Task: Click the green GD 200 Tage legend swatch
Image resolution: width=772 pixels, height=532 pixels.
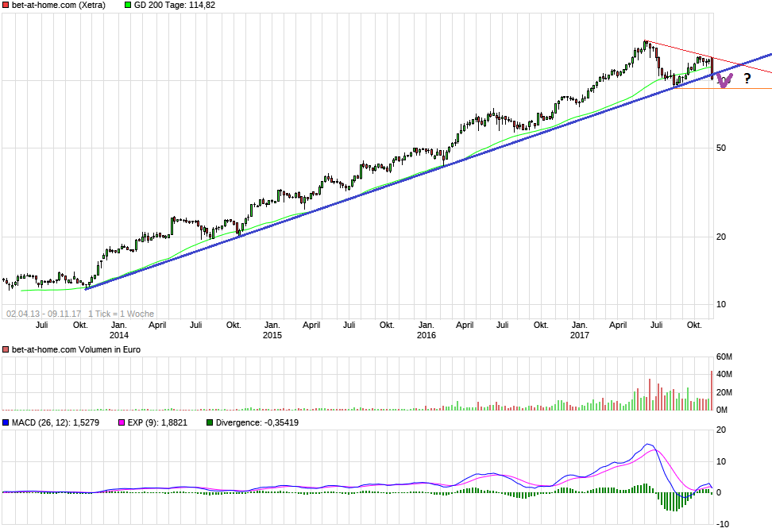Action: click(128, 5)
